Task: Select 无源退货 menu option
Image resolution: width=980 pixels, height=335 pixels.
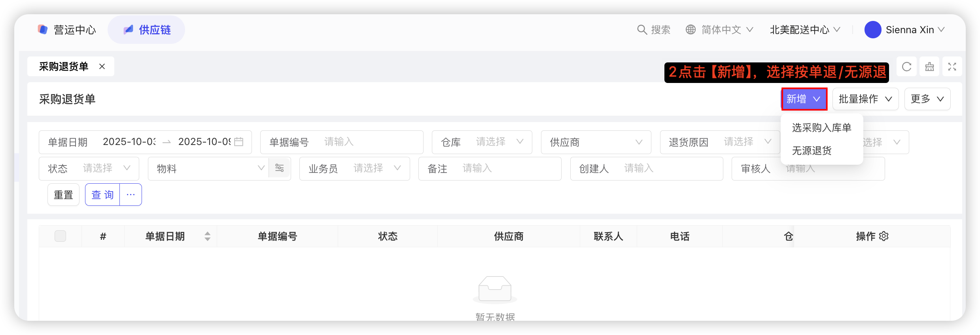Action: click(812, 151)
